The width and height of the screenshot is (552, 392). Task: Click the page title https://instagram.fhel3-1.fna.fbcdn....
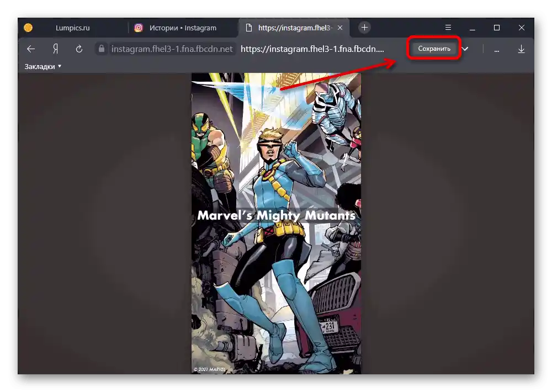[x=312, y=49]
